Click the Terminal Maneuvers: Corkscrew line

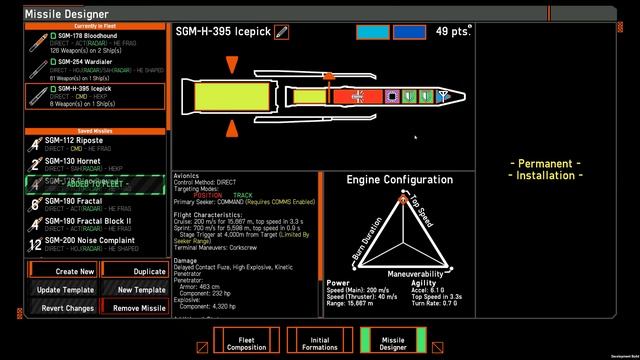[215, 248]
